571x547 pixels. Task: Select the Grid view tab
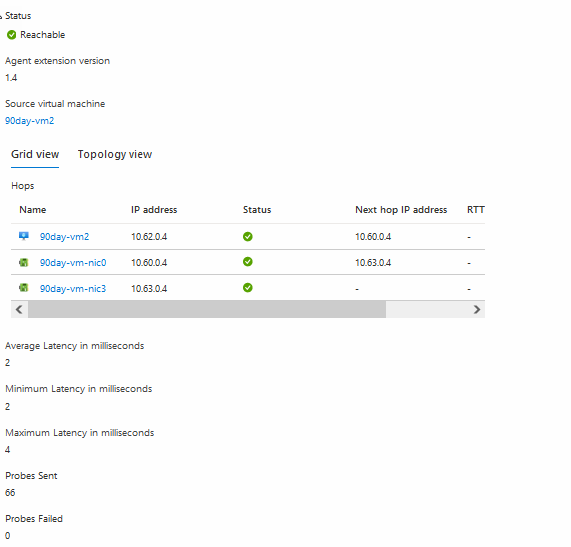tap(35, 154)
